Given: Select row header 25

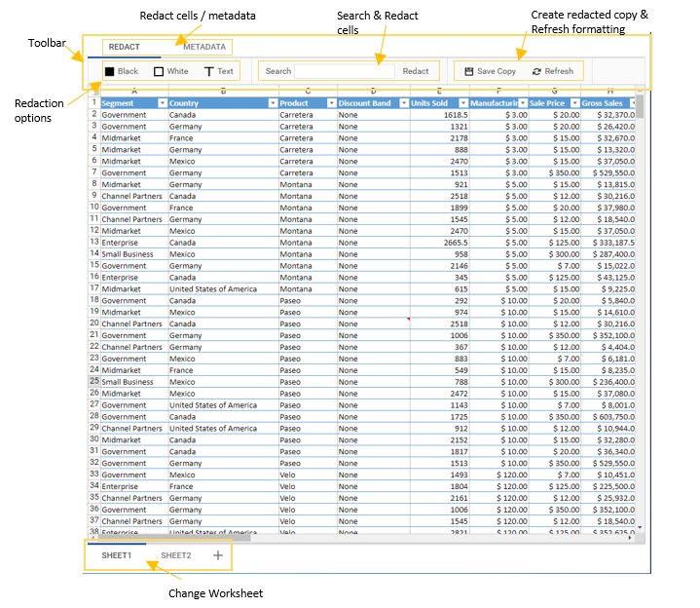Looking at the screenshot, I should pyautogui.click(x=94, y=381).
